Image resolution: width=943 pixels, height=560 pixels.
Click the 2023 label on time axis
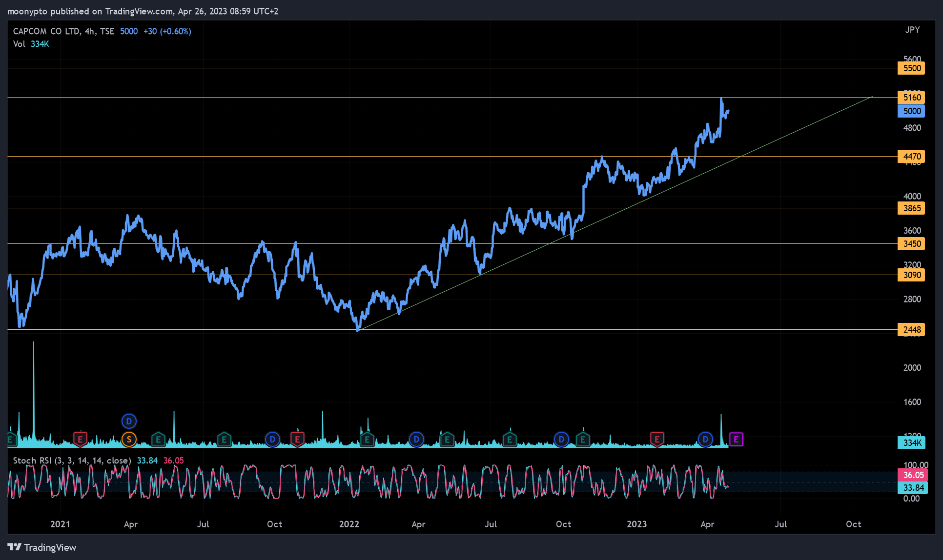[636, 524]
